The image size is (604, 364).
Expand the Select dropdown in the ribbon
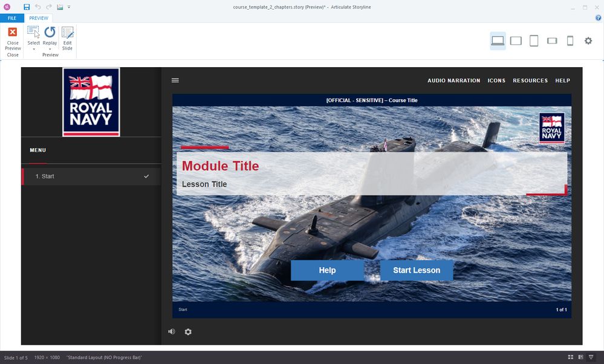[34, 48]
